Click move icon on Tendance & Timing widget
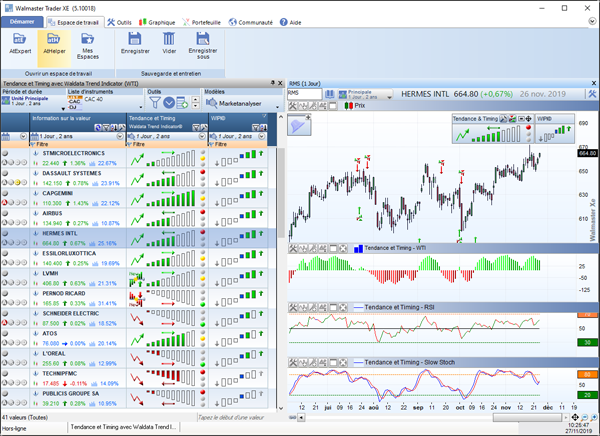This screenshot has width=600, height=436. coord(528,119)
